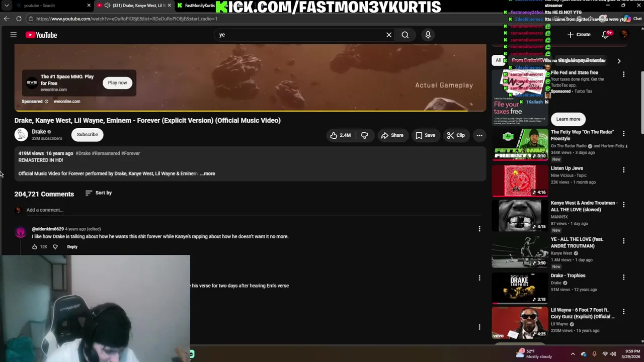Viewport: 644px width, 362px height.
Task: Open Drake's channel avatar
Action: tap(21, 134)
